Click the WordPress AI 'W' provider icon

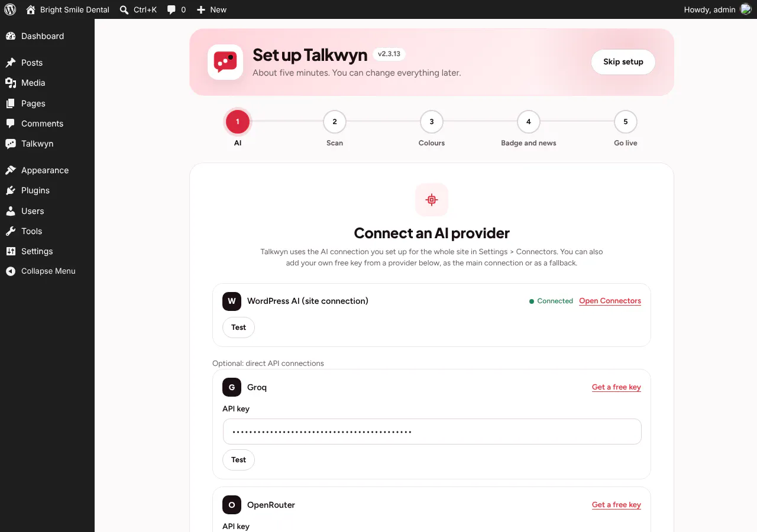pos(232,301)
